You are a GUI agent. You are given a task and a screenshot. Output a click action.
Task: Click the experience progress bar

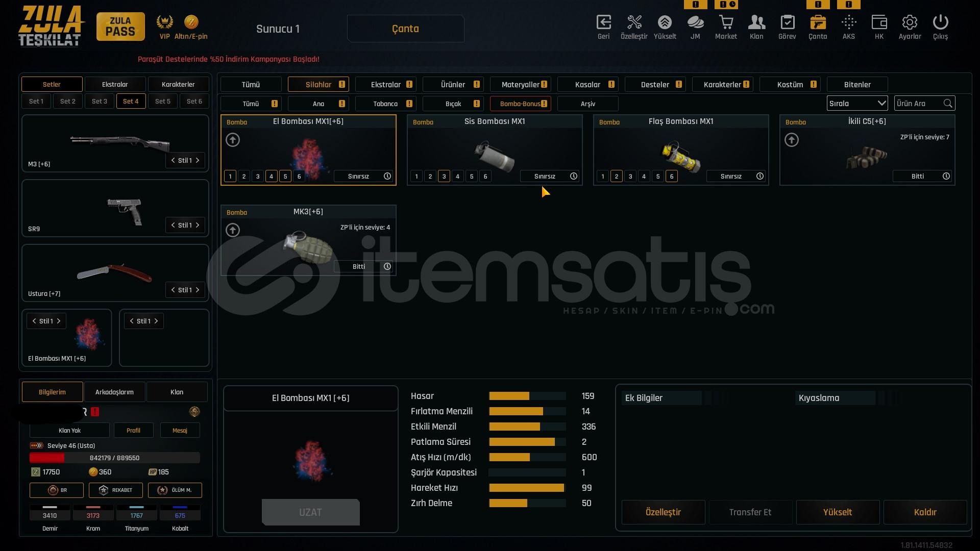point(114,458)
